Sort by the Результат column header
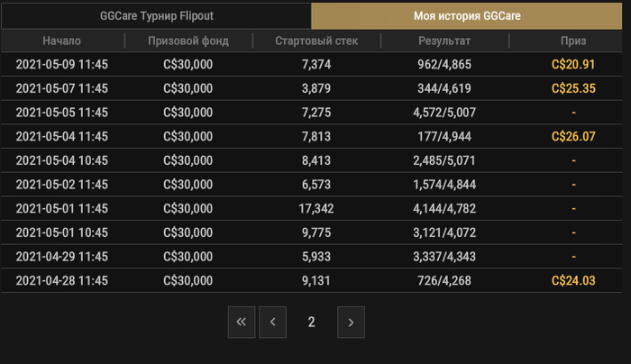 [x=444, y=41]
